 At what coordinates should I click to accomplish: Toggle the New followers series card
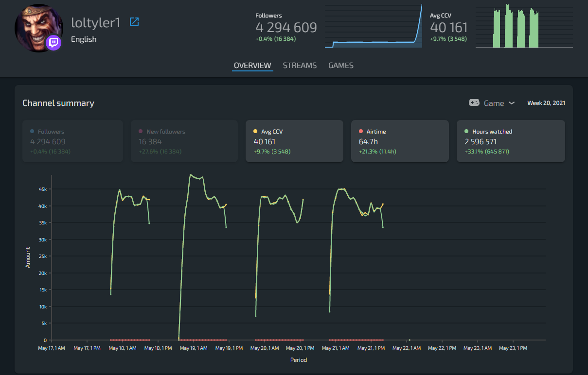pos(184,141)
